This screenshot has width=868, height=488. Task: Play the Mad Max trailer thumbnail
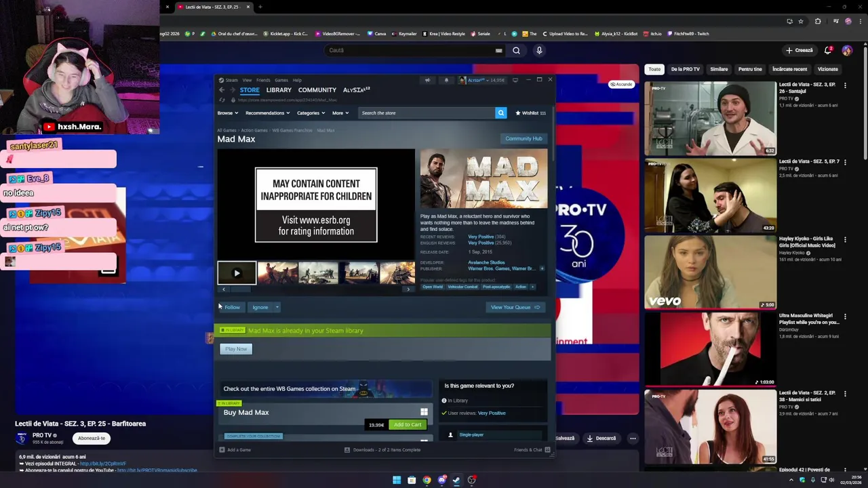pyautogui.click(x=237, y=273)
